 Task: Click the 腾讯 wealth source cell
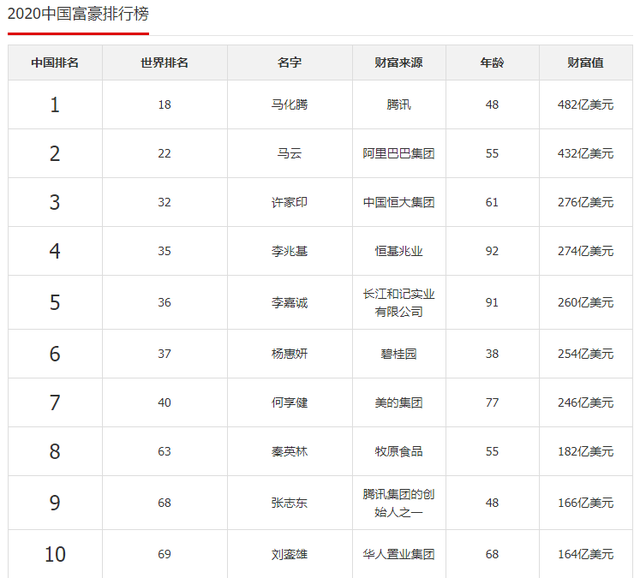[399, 105]
